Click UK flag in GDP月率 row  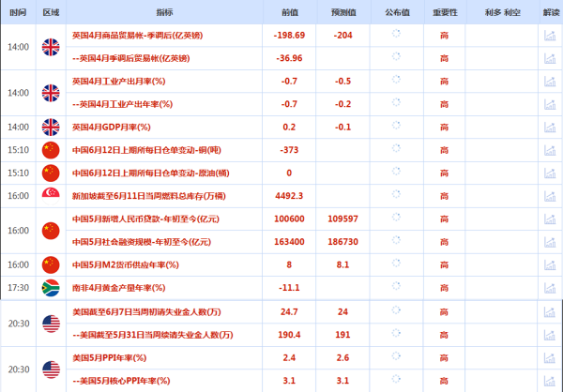pos(51,128)
